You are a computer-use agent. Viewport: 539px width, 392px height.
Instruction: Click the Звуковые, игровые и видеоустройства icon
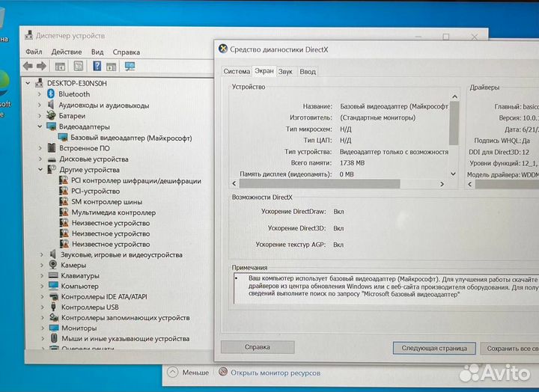pyautogui.click(x=52, y=254)
